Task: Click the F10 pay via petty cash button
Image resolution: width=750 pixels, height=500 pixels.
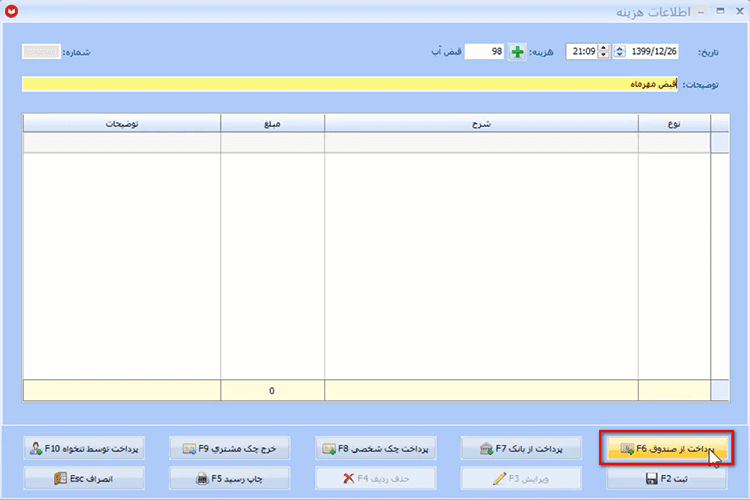Action: tap(84, 448)
